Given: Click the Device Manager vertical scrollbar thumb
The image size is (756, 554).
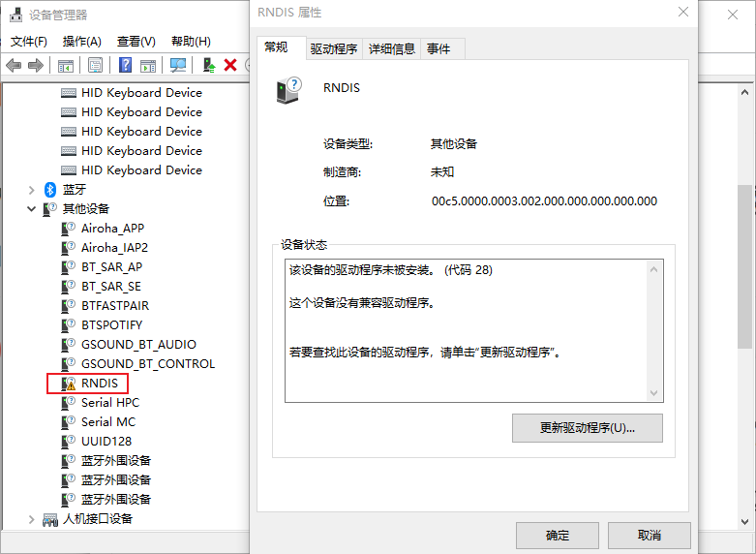Looking at the screenshot, I should point(745,266).
